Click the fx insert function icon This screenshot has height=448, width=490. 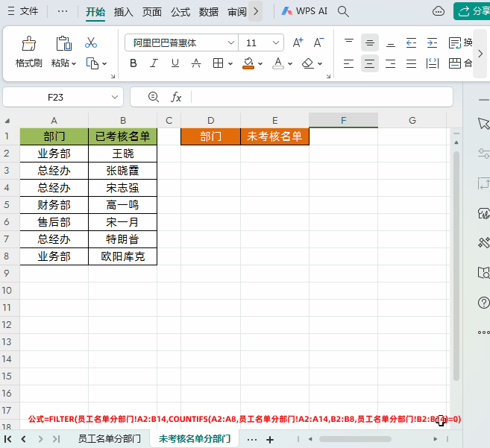coord(176,97)
